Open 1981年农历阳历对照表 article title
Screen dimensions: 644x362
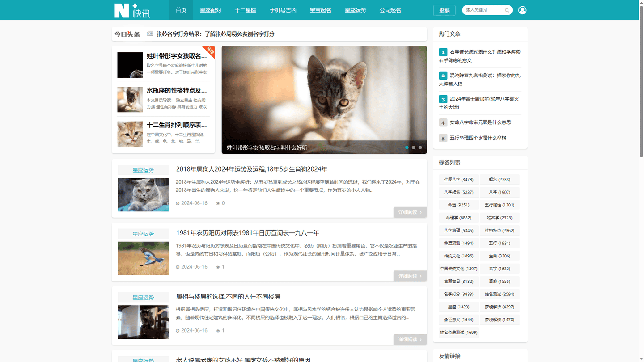pos(248,233)
